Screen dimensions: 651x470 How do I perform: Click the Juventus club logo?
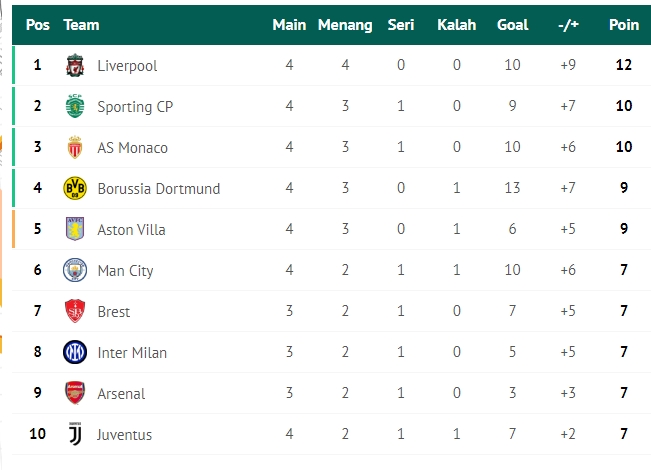[x=75, y=434]
